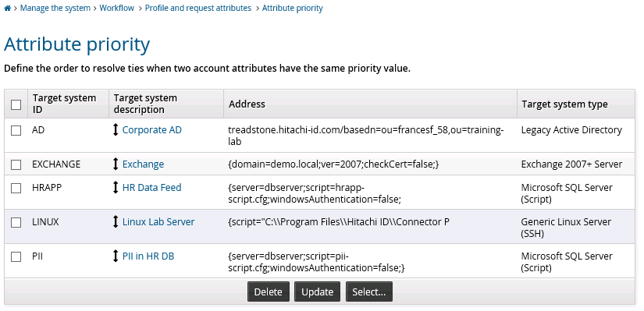Viewport: 644px width, 311px height.
Task: Click the PII target system ID cell
Action: 68,261
